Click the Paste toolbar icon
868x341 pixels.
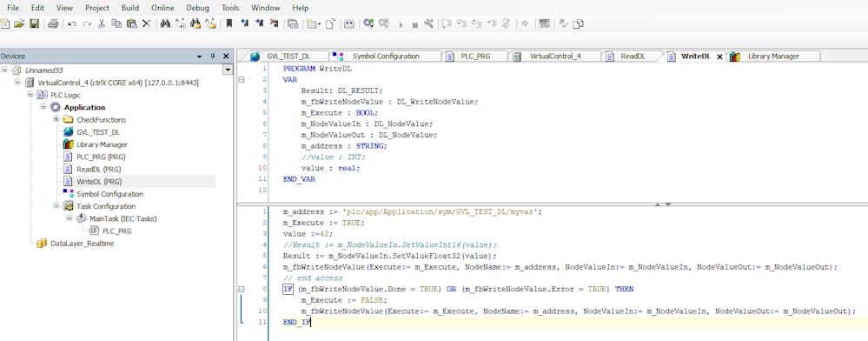point(131,23)
